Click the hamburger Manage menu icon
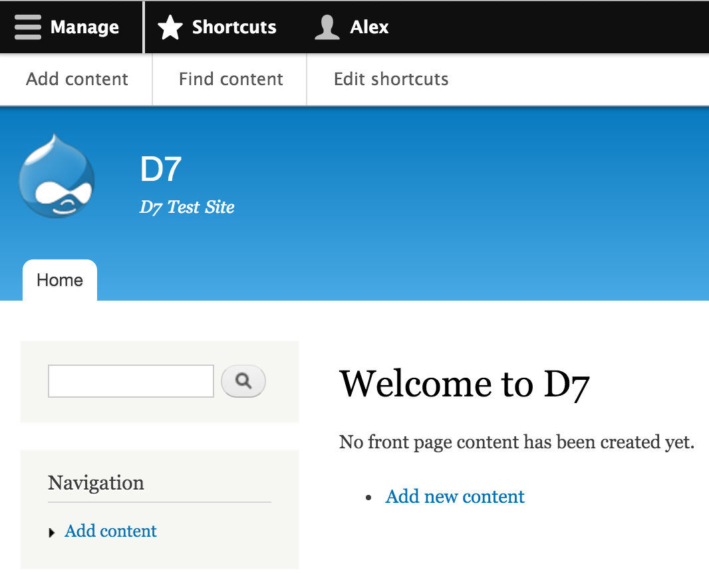The image size is (709, 588). coord(27,27)
